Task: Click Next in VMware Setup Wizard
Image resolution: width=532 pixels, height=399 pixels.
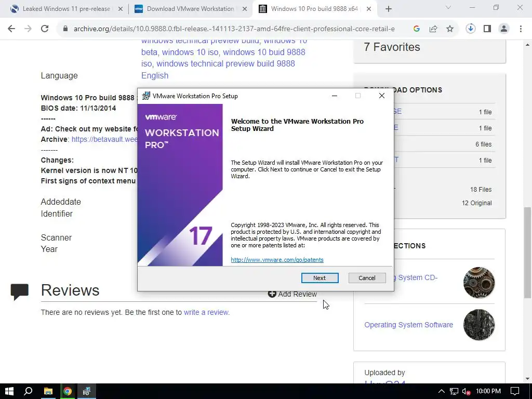Action: pyautogui.click(x=320, y=278)
